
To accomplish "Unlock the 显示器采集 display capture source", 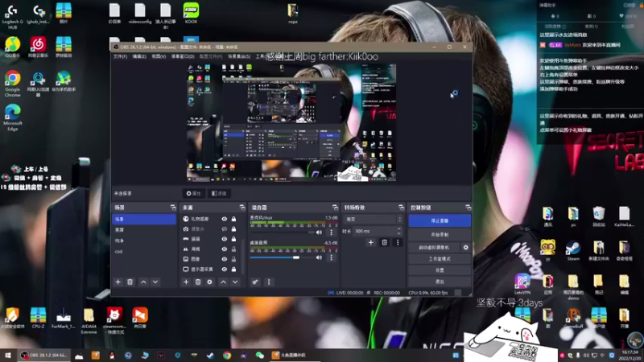I will pyautogui.click(x=233, y=269).
